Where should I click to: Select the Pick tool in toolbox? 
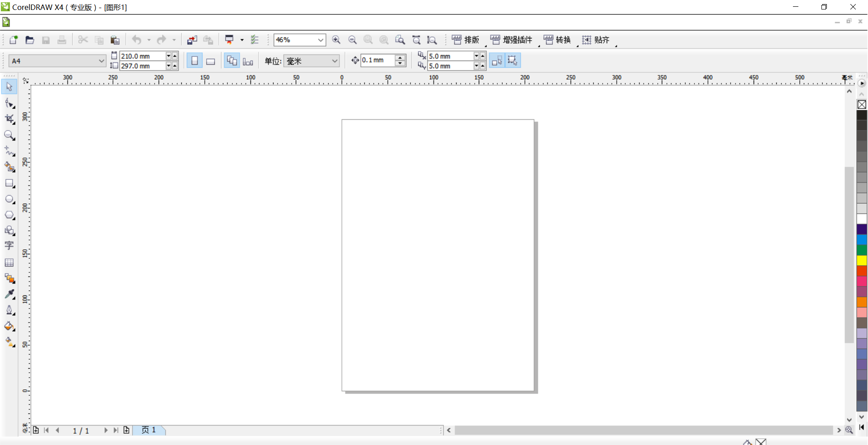click(x=9, y=87)
